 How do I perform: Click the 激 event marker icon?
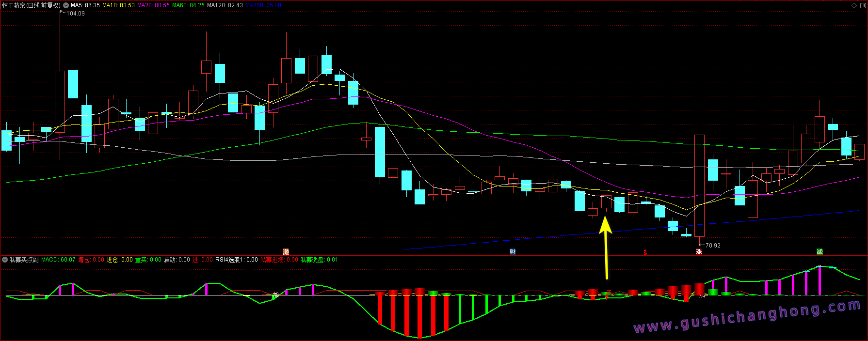click(x=286, y=252)
